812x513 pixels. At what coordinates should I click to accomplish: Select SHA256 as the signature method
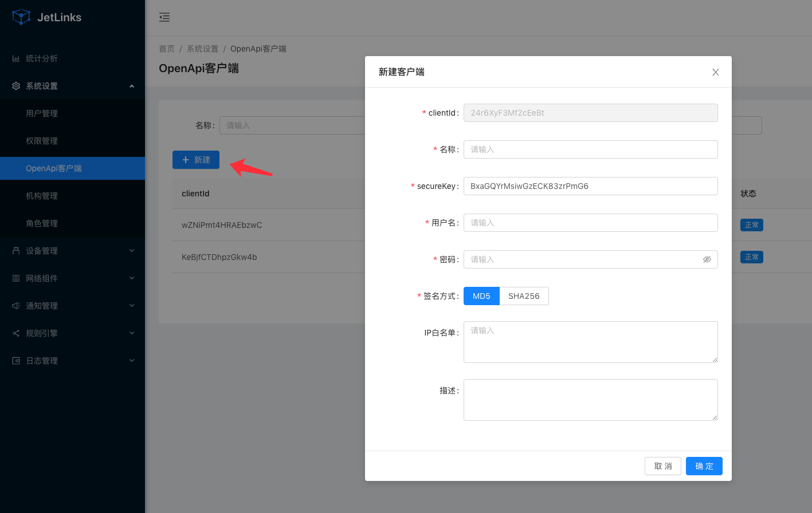524,296
